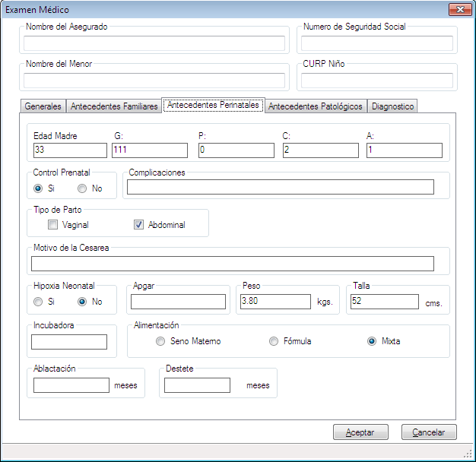
Task: Check the Vaginal delivery checkbox
Action: (52, 225)
